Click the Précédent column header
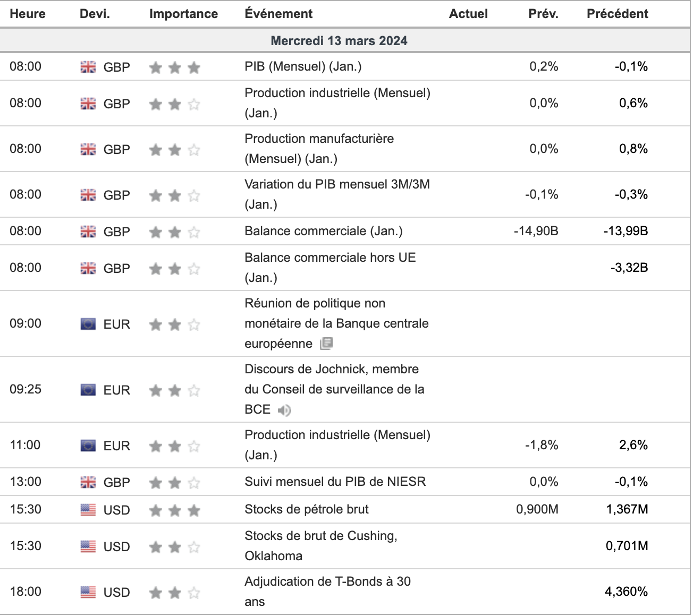The height and width of the screenshot is (616, 693). pos(618,14)
